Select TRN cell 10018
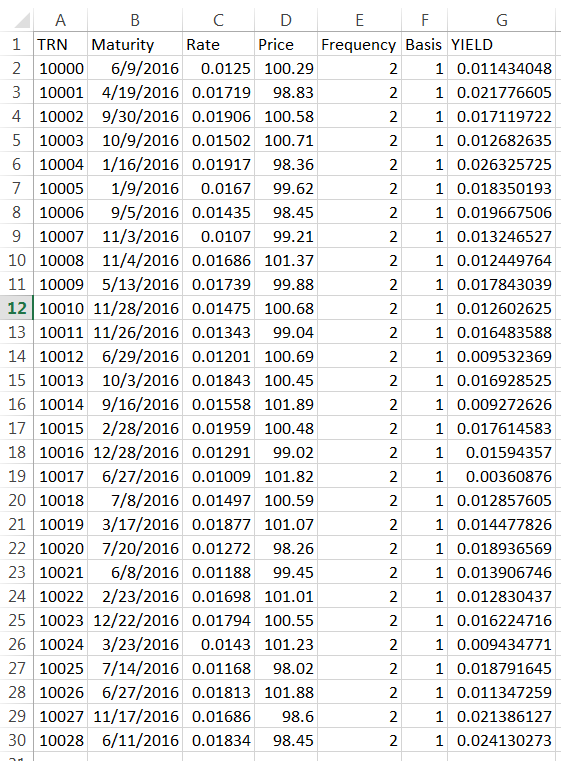Screen dimensions: 561x761 [x=60, y=500]
